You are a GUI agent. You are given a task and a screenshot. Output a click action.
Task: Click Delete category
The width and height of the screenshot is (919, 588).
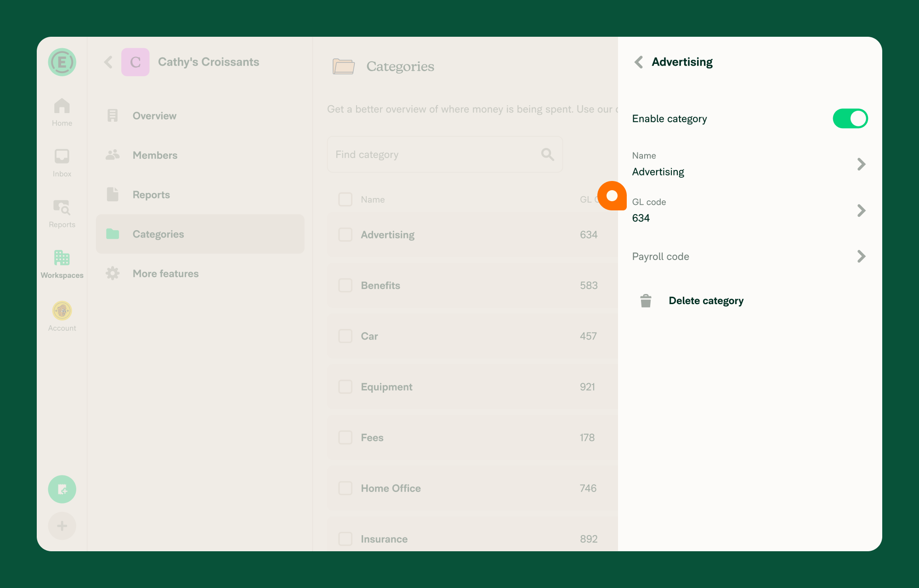706,300
